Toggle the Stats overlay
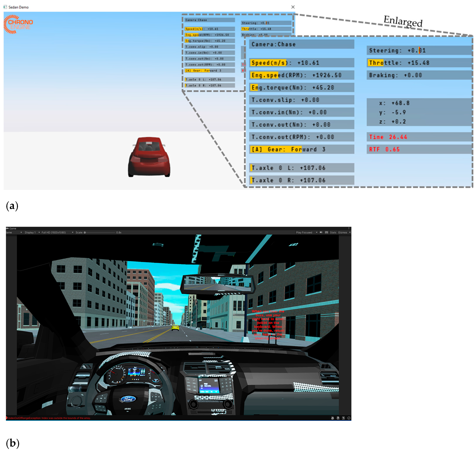Viewport: 476px width, 452px height. [333, 233]
